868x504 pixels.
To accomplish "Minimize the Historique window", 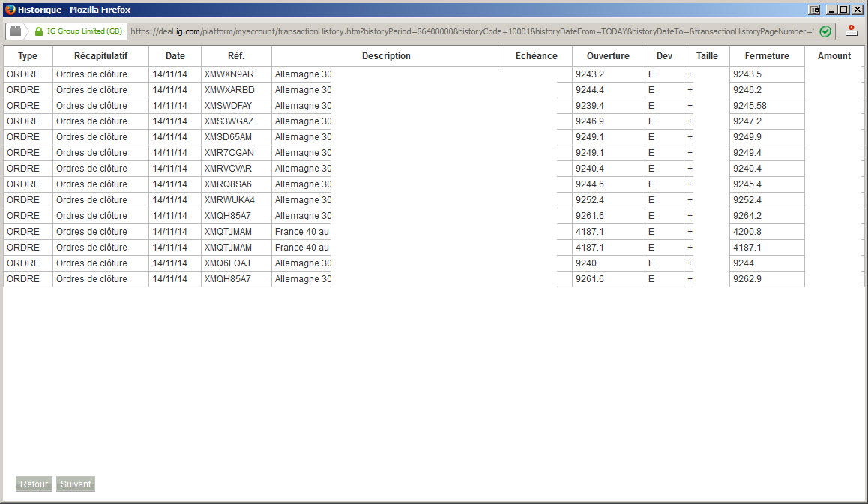I will [x=831, y=10].
